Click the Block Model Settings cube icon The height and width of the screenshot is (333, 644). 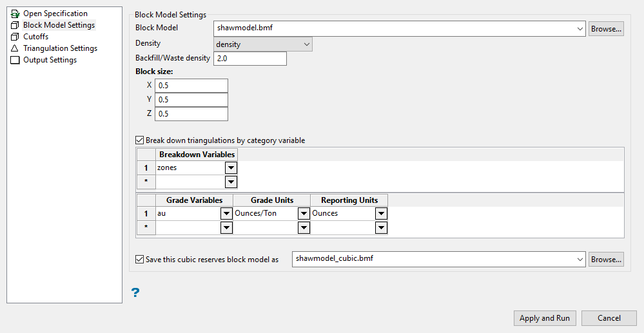click(x=15, y=25)
